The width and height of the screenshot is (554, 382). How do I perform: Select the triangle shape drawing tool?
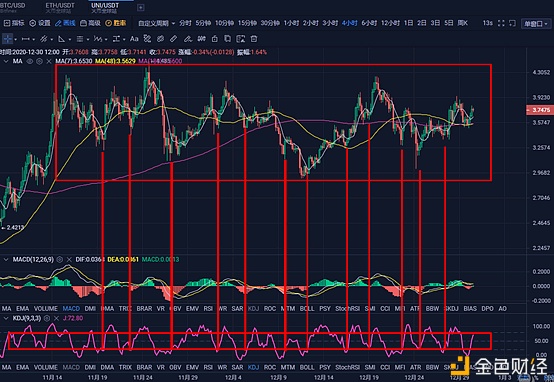pyautogui.click(x=61, y=39)
